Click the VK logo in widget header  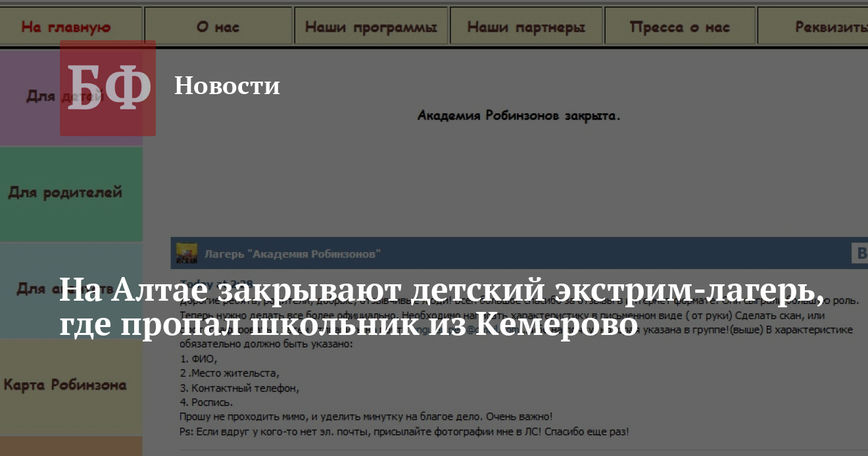[859, 253]
